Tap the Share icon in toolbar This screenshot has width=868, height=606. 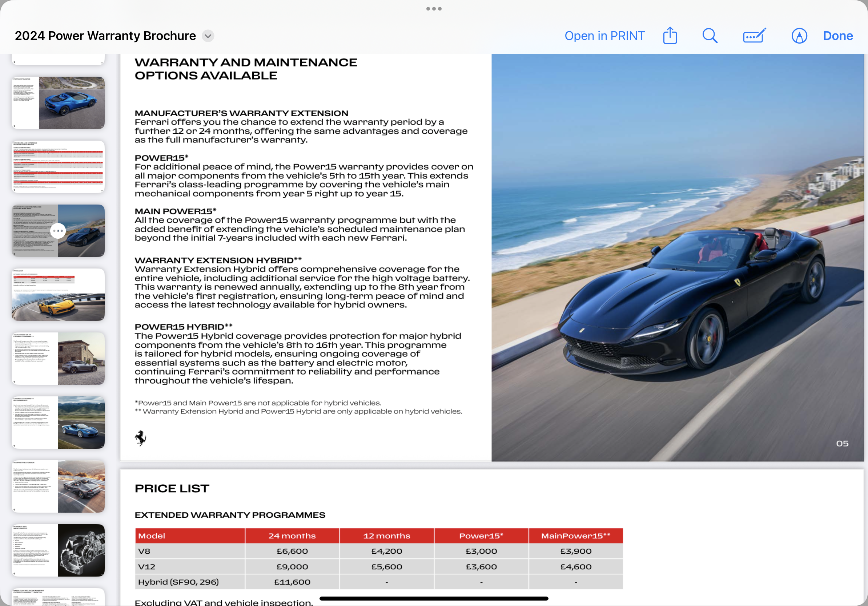coord(670,36)
